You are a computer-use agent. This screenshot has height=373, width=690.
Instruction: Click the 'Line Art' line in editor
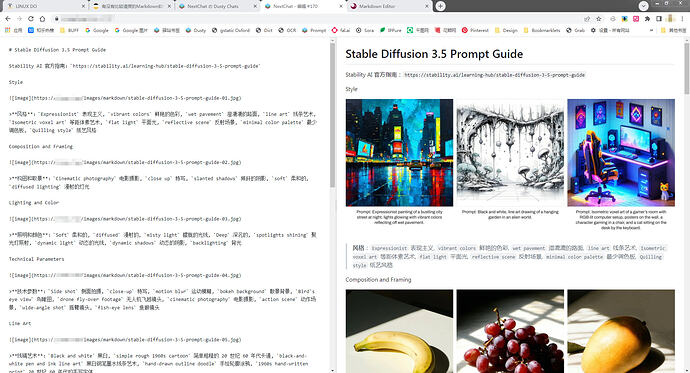(20, 323)
